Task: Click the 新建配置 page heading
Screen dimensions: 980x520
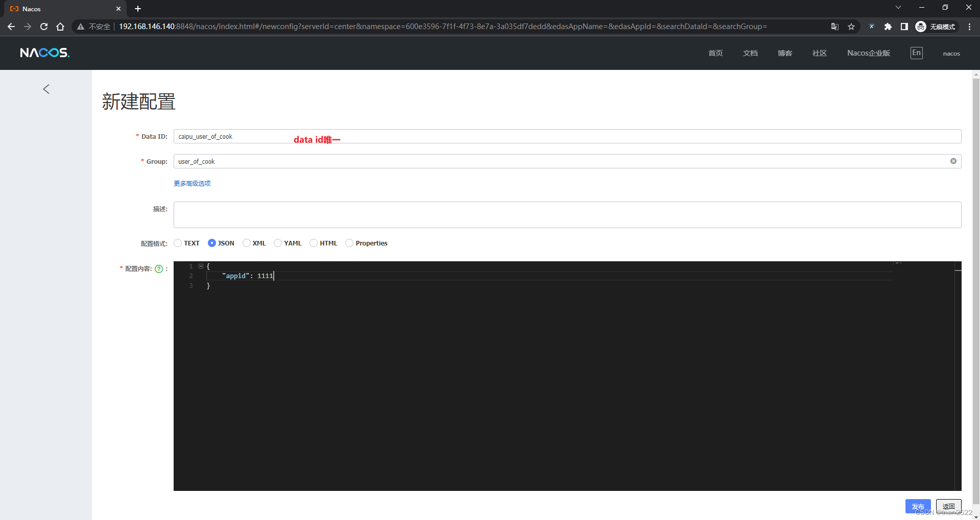Action: [x=138, y=102]
